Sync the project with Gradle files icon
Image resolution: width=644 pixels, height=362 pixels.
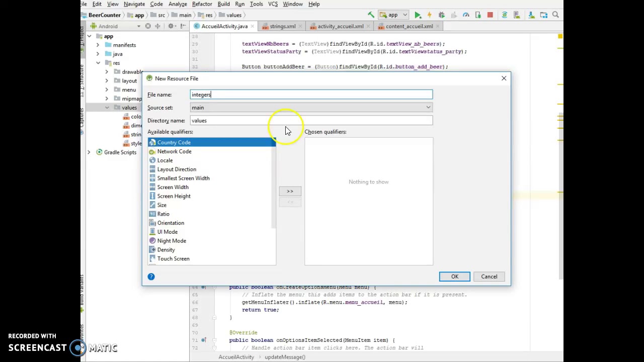[505, 15]
